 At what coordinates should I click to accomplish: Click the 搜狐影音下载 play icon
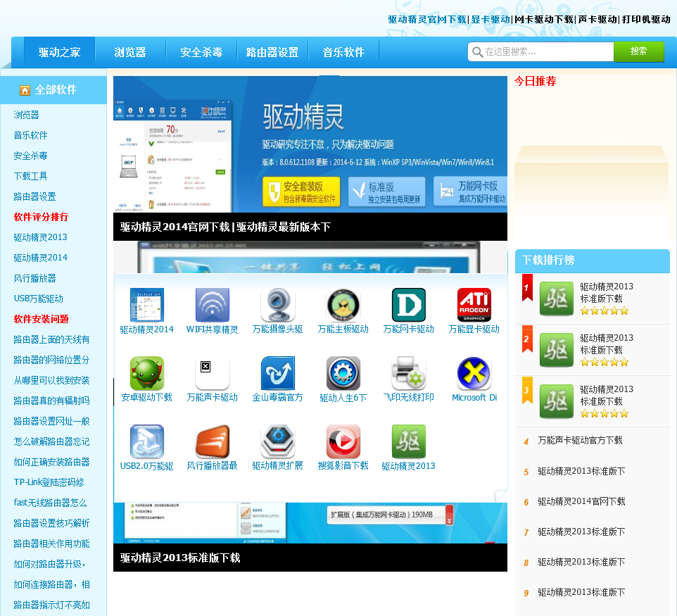[x=343, y=441]
